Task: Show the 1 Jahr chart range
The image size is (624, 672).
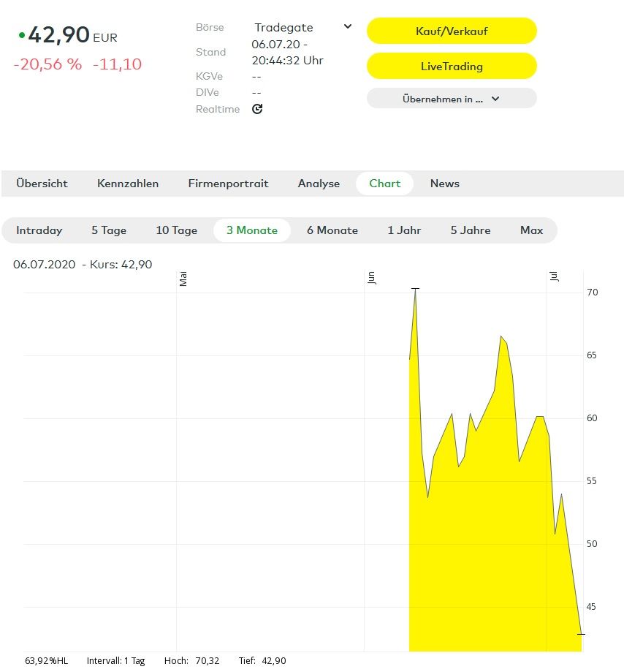Action: click(404, 230)
